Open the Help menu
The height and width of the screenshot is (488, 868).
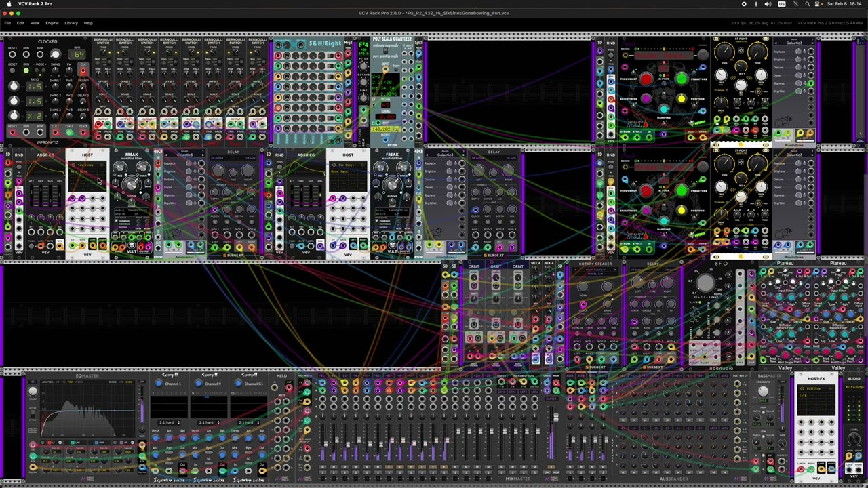(88, 23)
